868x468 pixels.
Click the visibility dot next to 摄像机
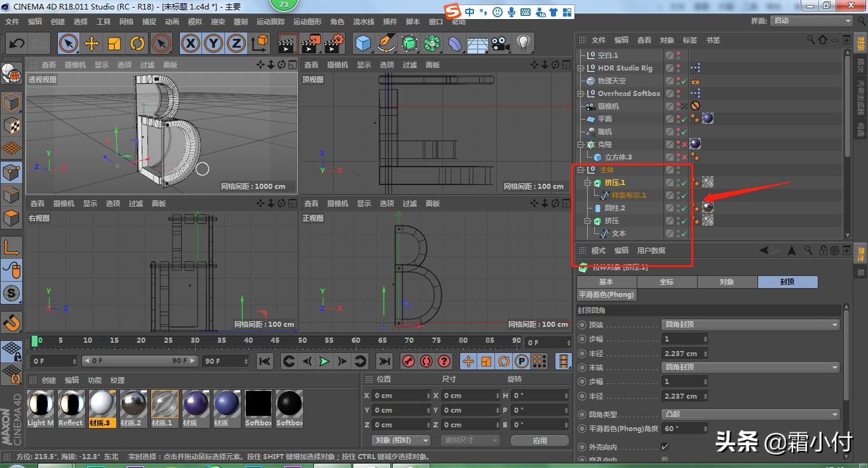[678, 104]
